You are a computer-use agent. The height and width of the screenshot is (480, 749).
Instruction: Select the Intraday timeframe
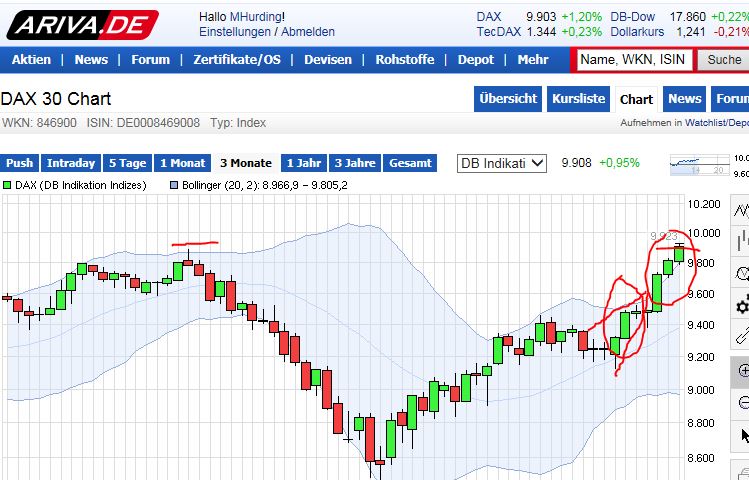click(71, 163)
